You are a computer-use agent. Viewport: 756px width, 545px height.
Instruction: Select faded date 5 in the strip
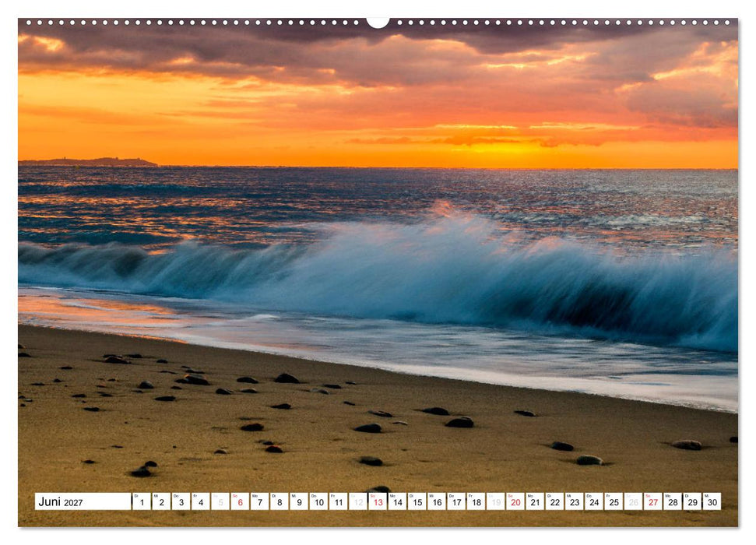pos(220,501)
